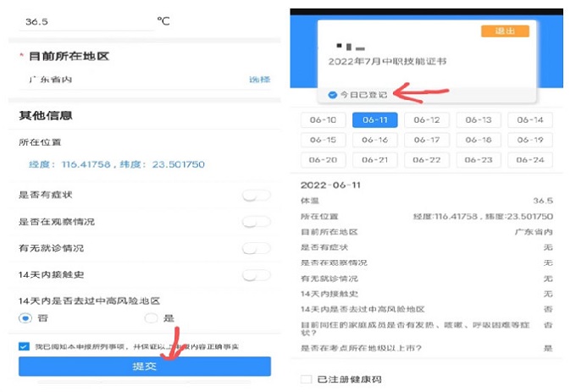This screenshot has height=392, width=576.
Task: Check the 已注册健康码 checkbox
Action: 306,379
